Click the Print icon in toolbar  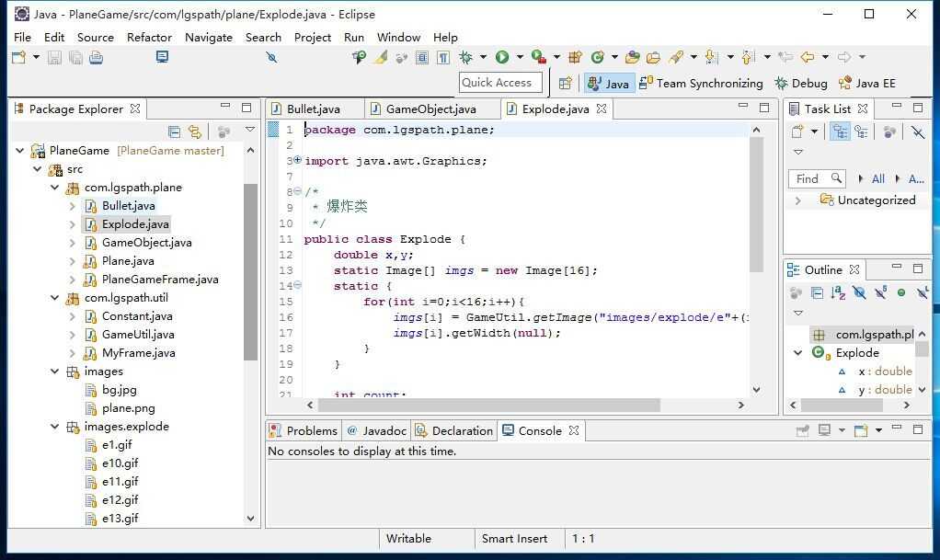click(96, 57)
